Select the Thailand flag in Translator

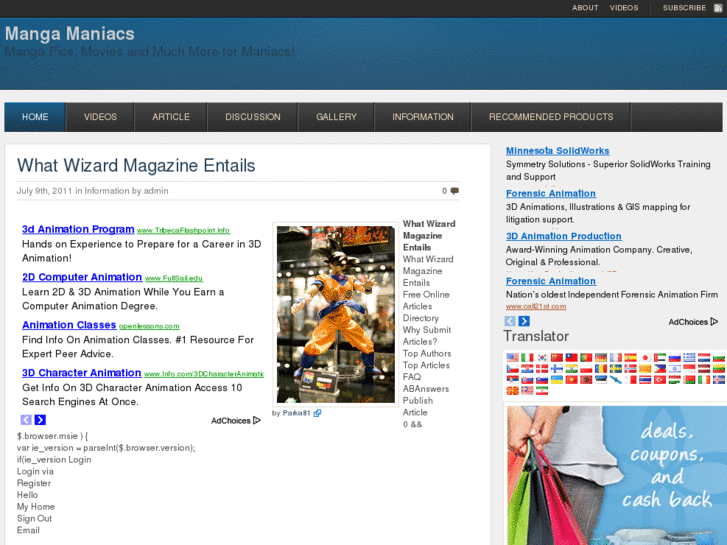pyautogui.click(x=645, y=379)
